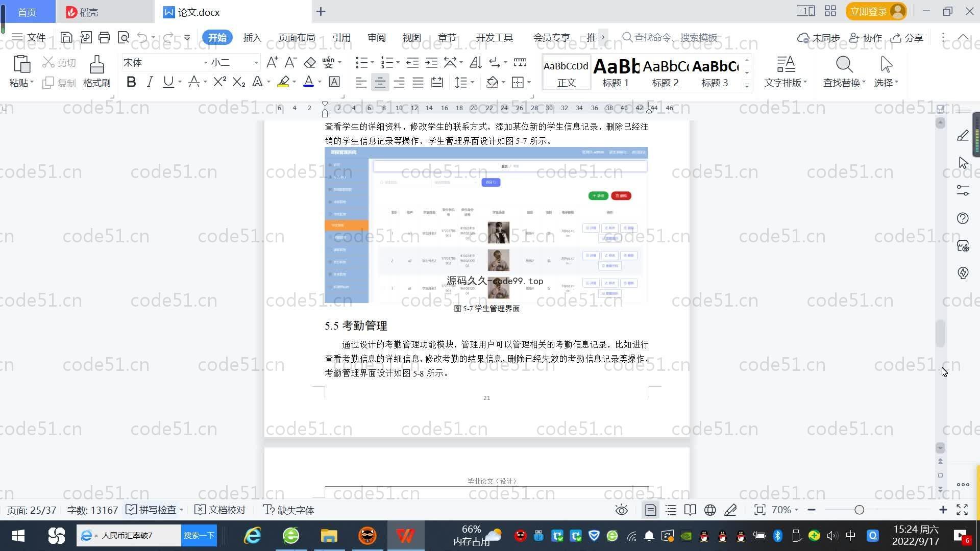Apply the yellow highlight color
Viewport: 980px width, 551px height.
point(283,82)
